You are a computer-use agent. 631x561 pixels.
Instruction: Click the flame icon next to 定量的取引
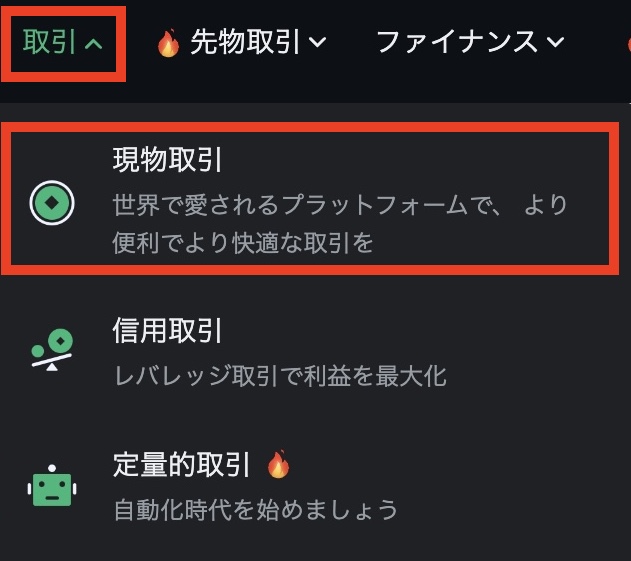pos(278,464)
